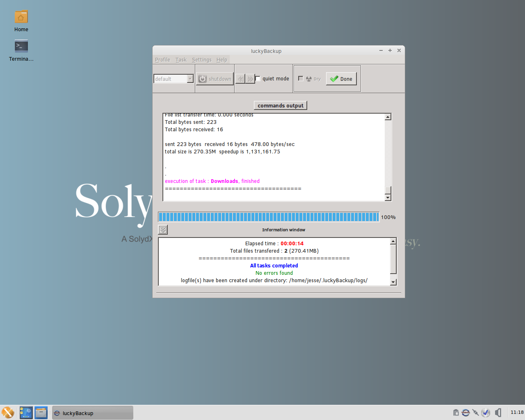525x420 pixels.
Task: Click the commands output button
Action: tap(281, 105)
